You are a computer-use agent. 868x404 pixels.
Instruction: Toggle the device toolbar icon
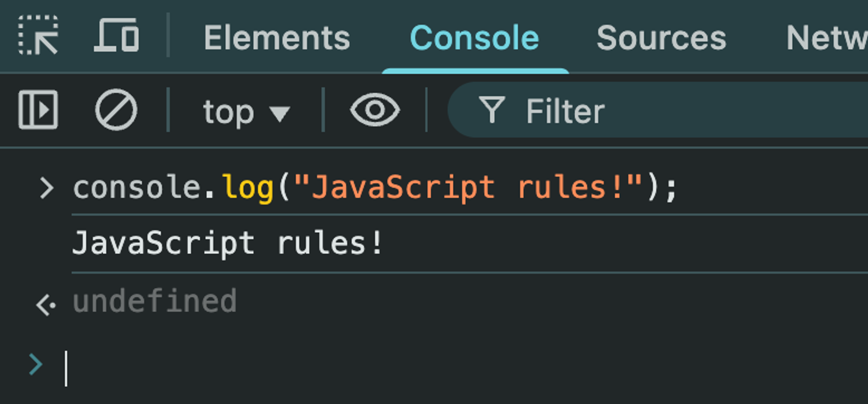click(117, 35)
